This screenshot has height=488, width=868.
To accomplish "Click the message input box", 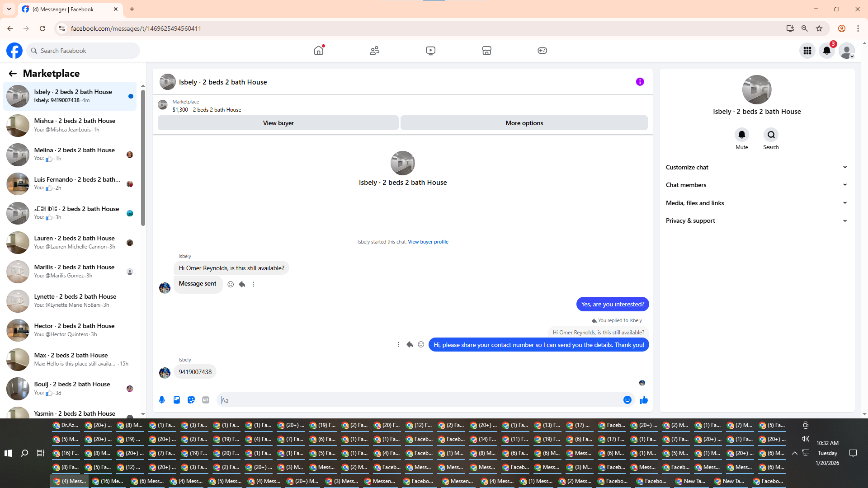I will (420, 400).
